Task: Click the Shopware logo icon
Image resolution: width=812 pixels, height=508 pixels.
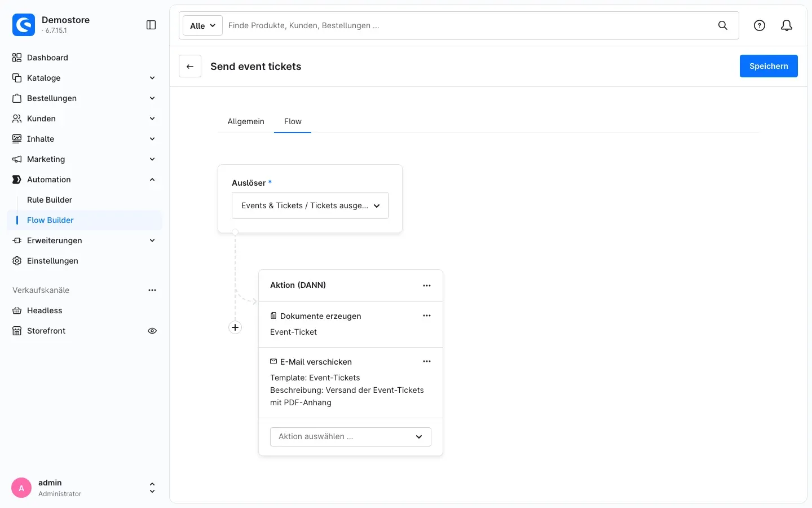Action: (24, 25)
